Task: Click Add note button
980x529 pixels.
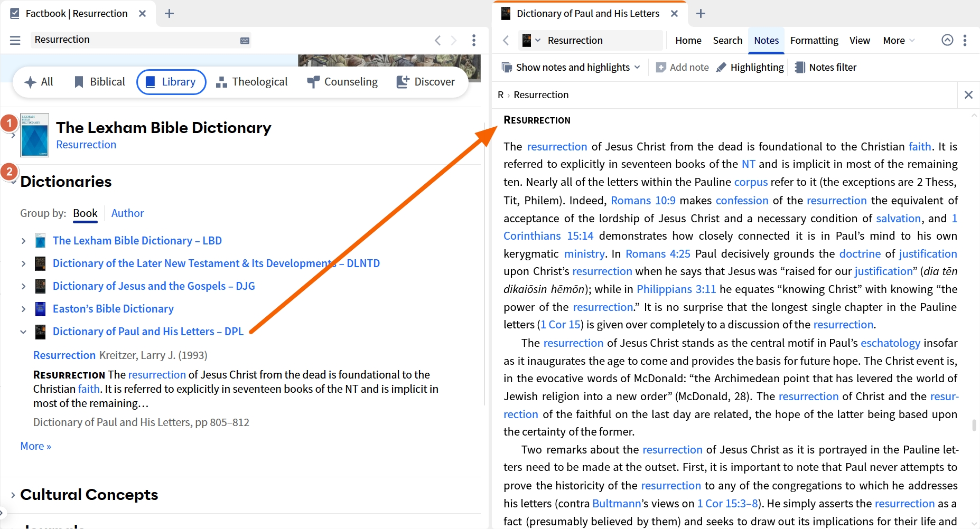Action: coord(682,67)
